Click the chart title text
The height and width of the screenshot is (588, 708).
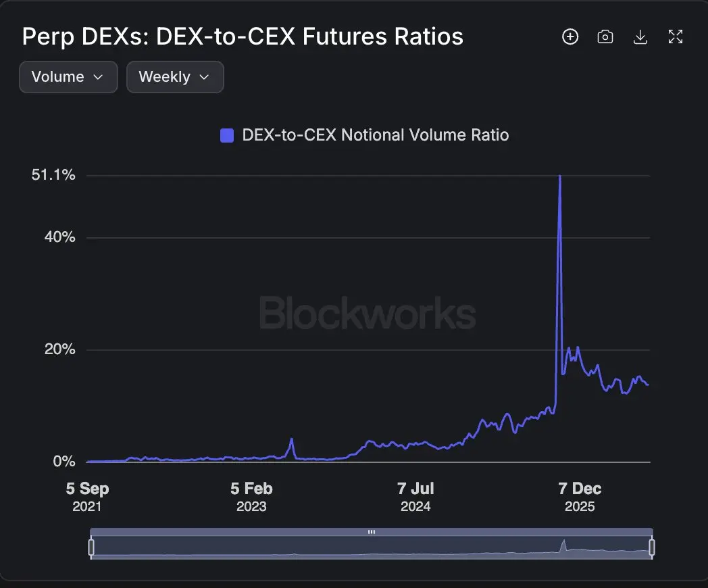[243, 37]
